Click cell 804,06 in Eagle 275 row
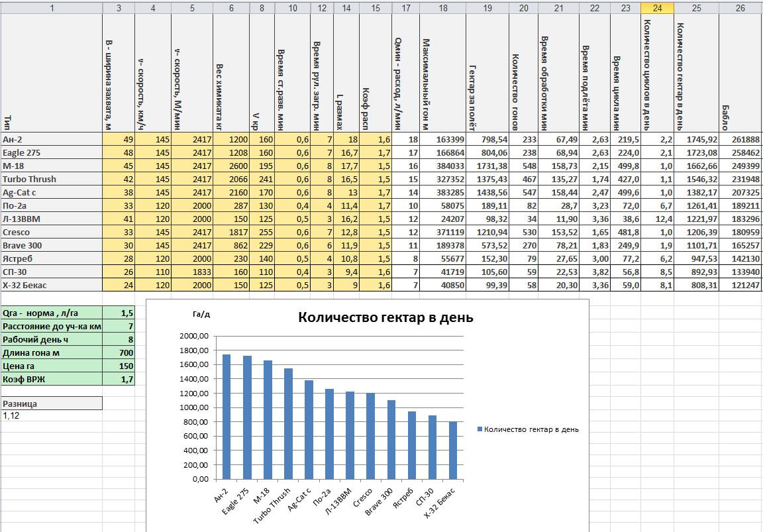Screen dimensions: 763x532 coord(487,153)
